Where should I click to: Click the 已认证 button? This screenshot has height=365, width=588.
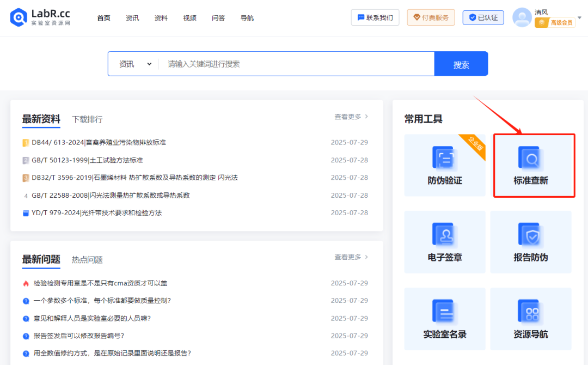pyautogui.click(x=483, y=17)
